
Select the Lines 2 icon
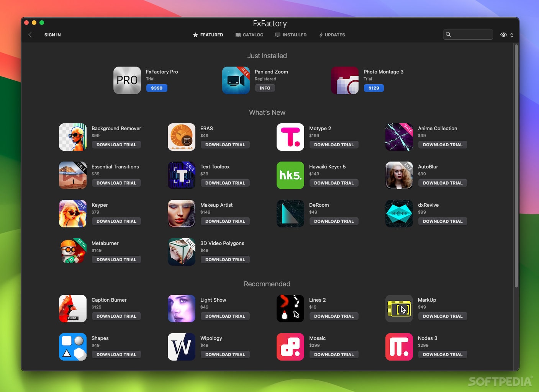(x=290, y=309)
